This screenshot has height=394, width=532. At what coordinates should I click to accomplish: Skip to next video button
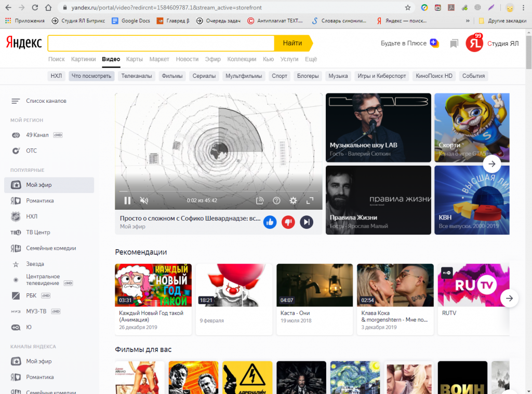pyautogui.click(x=307, y=222)
